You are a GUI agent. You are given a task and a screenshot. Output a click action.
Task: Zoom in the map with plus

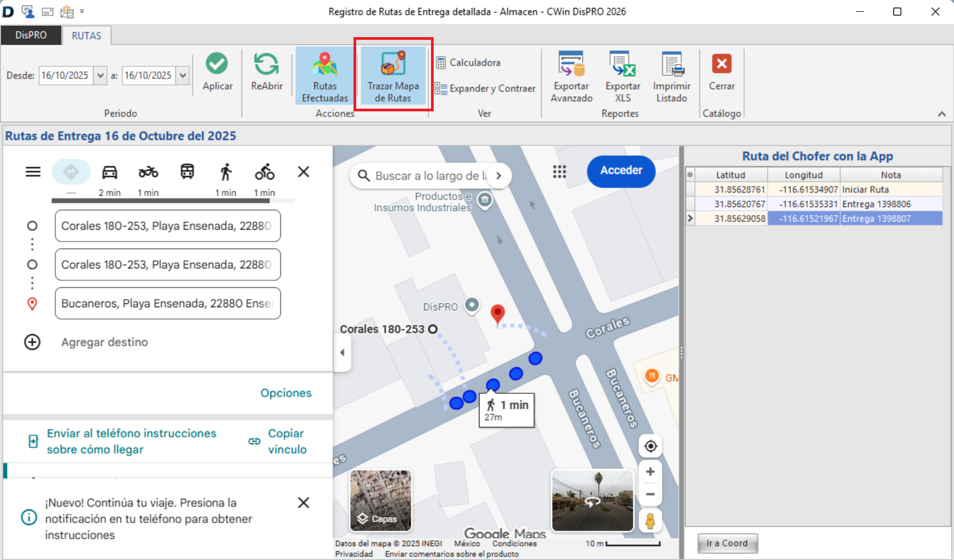coord(650,472)
